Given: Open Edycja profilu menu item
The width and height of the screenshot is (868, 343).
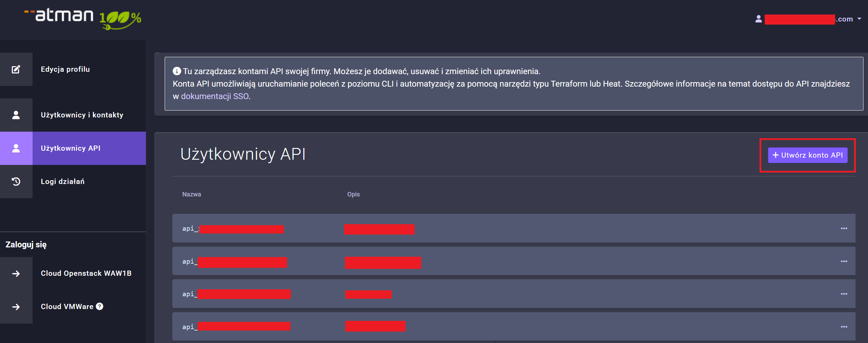Looking at the screenshot, I should click(65, 69).
